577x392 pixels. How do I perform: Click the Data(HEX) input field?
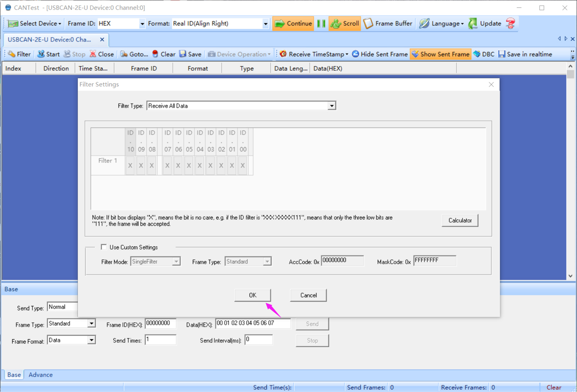point(252,323)
